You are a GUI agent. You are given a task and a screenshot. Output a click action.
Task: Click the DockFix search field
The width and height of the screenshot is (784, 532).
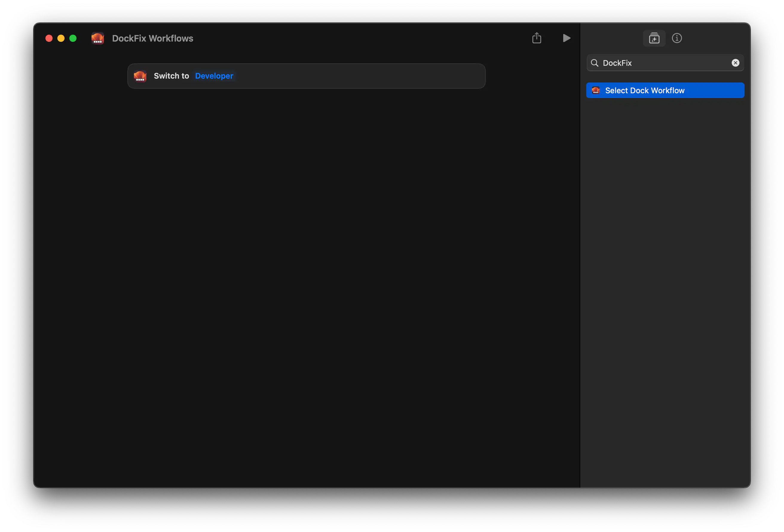665,63
